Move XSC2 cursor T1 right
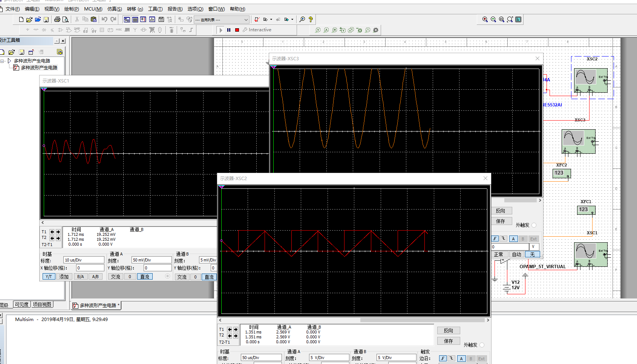637x364 pixels. 236,329
